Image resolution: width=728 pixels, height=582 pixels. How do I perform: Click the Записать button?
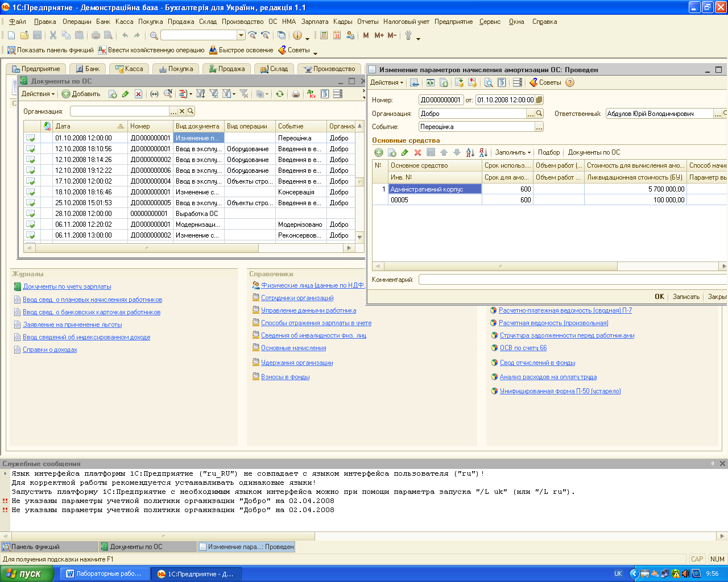pyautogui.click(x=686, y=297)
